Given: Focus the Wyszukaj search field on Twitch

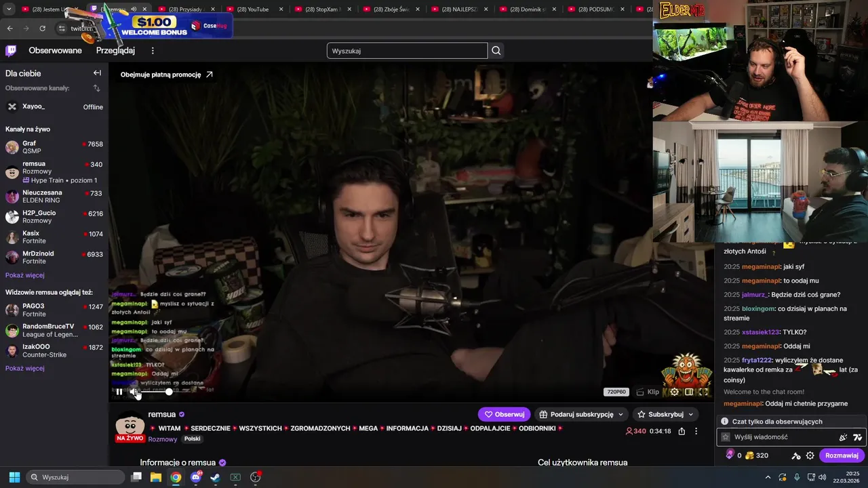Looking at the screenshot, I should 407,51.
